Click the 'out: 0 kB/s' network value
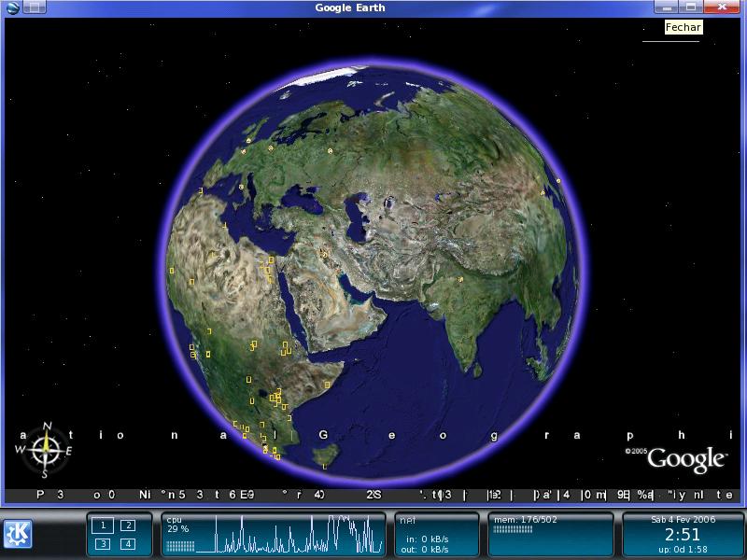 [x=425, y=549]
